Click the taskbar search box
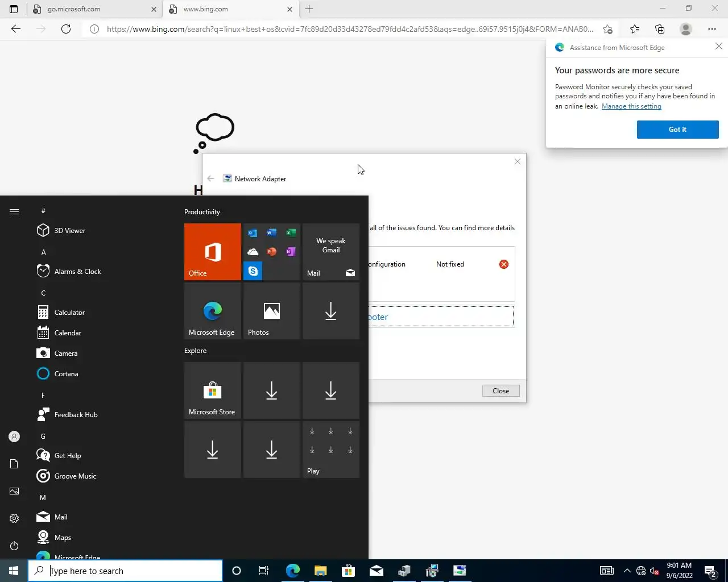The width and height of the screenshot is (728, 582). [x=125, y=571]
